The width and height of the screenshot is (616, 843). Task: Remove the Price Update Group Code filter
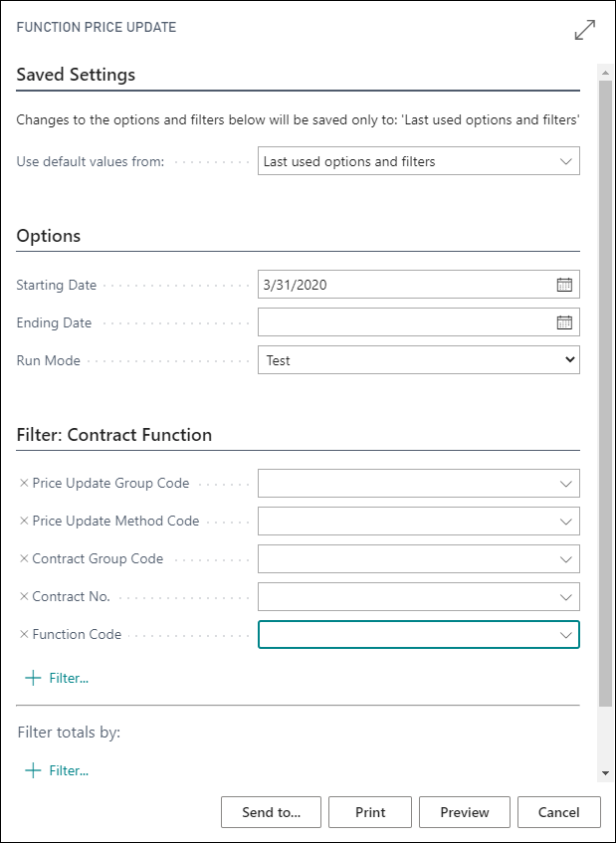coord(24,484)
